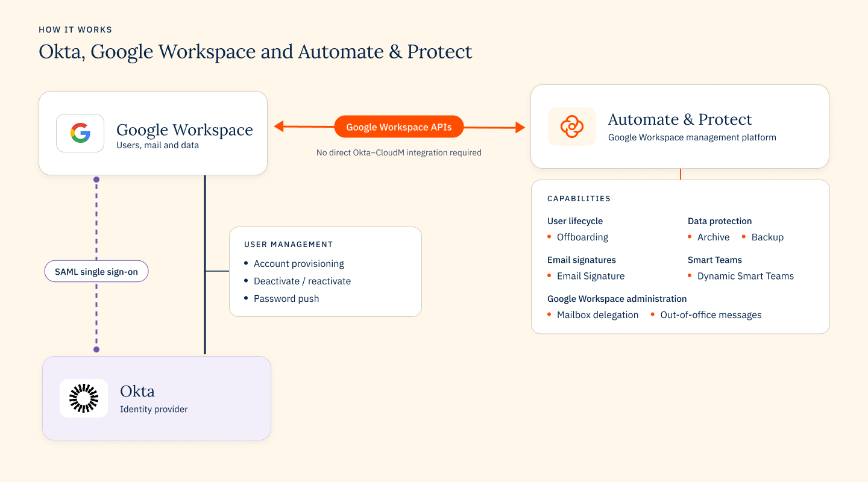
Task: Click 'No direct Okta–CloudM integration required' note
Action: click(399, 153)
